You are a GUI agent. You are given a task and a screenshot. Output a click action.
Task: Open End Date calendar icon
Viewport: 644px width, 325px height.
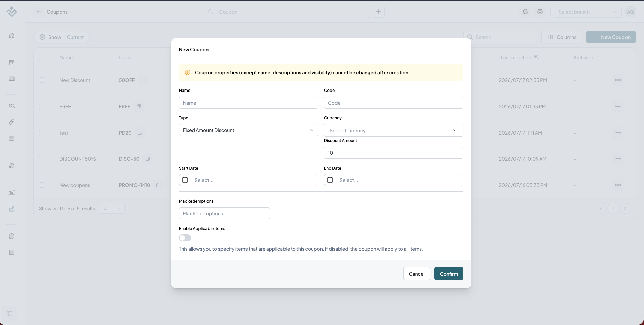point(330,180)
